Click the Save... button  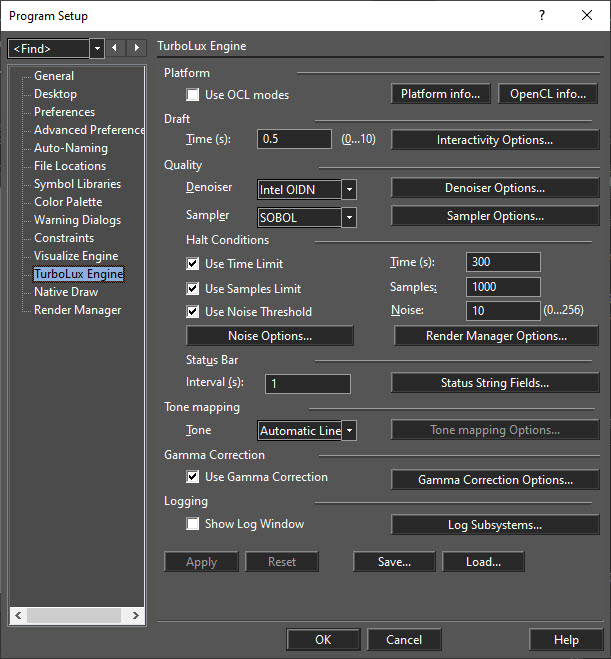coord(394,562)
